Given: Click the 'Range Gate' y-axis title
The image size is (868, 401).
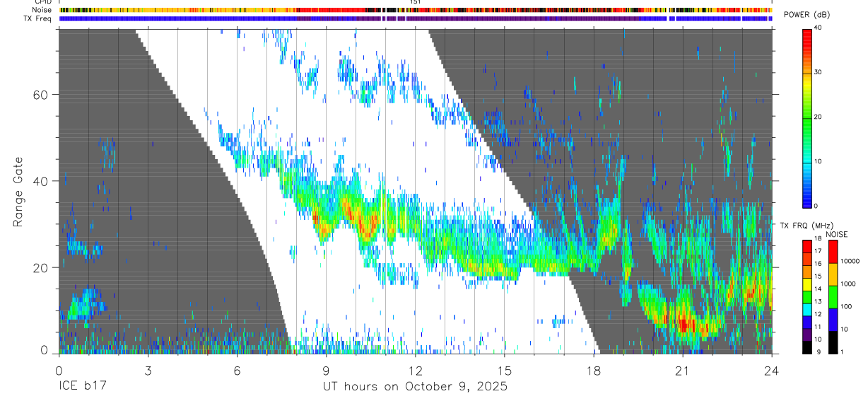Looking at the screenshot, I should (18, 192).
